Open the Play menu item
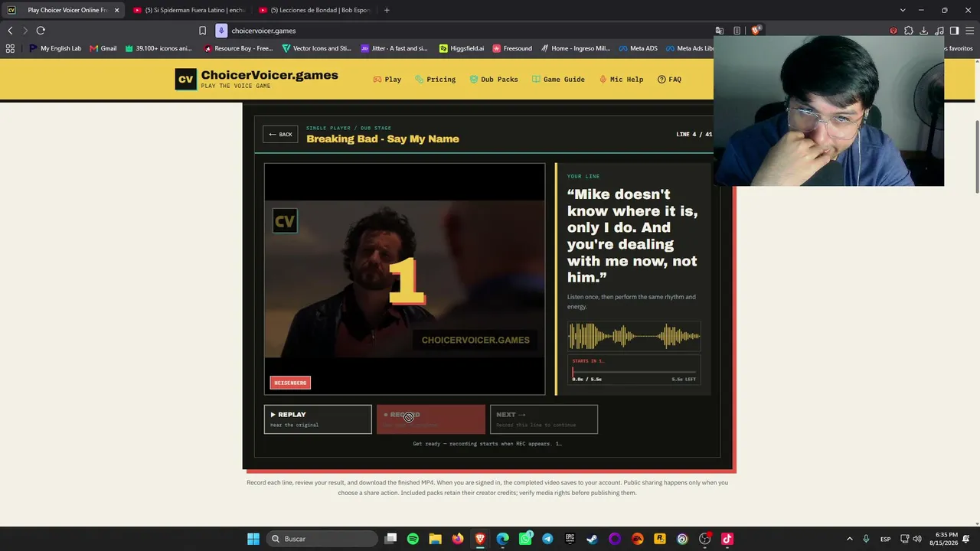The height and width of the screenshot is (551, 980). [387, 79]
